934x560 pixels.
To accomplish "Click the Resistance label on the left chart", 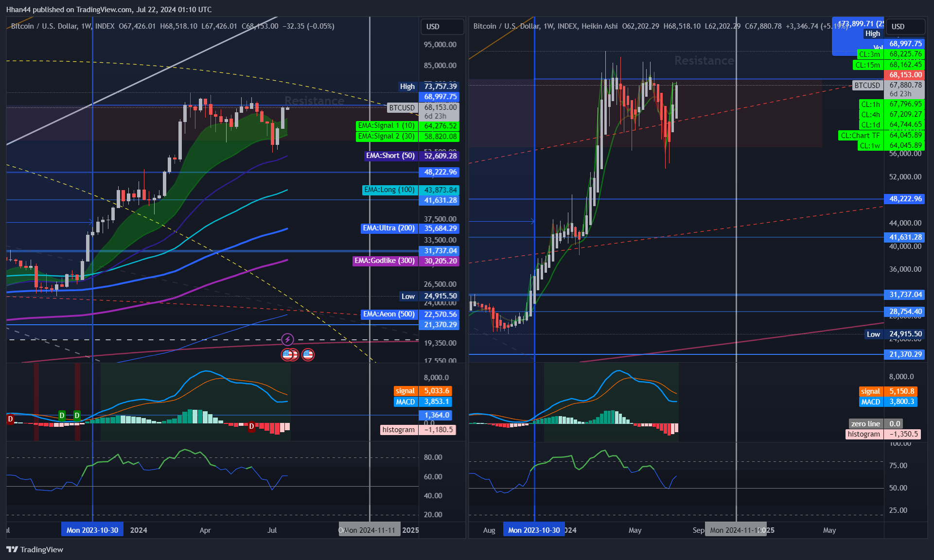I will [x=315, y=101].
